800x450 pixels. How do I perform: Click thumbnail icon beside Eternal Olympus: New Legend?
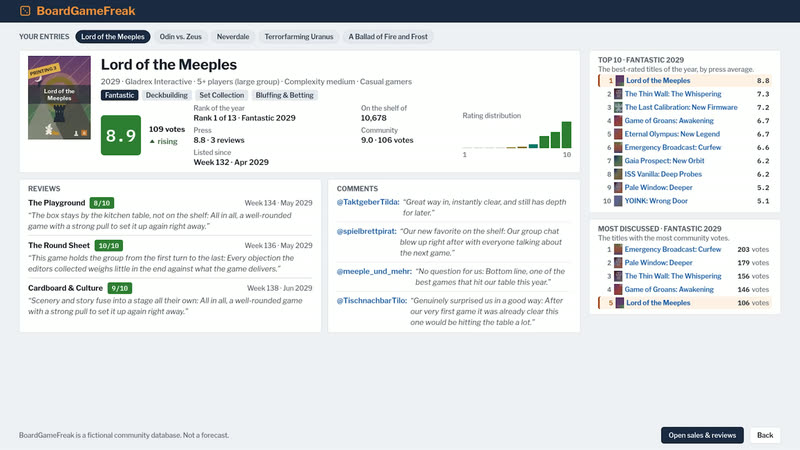(x=618, y=134)
